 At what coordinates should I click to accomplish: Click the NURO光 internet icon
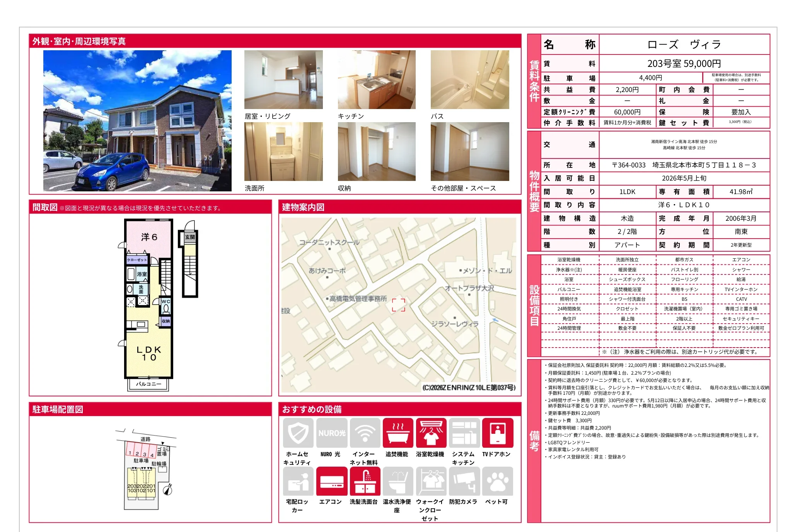pos(332,433)
